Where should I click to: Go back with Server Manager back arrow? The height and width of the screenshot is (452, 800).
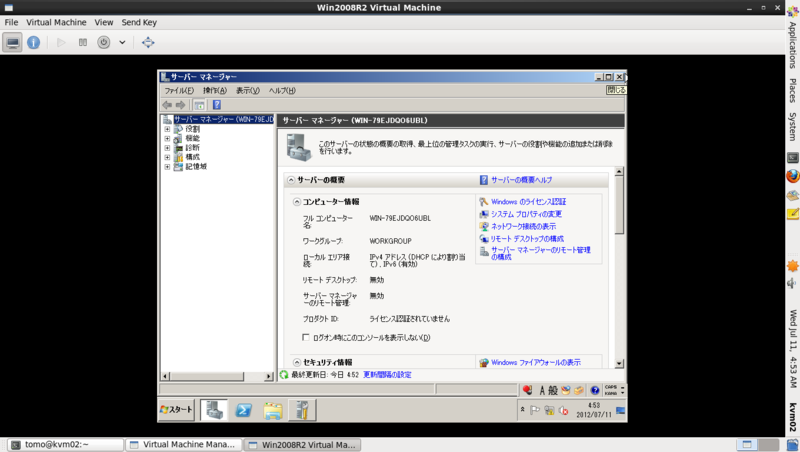(x=167, y=105)
